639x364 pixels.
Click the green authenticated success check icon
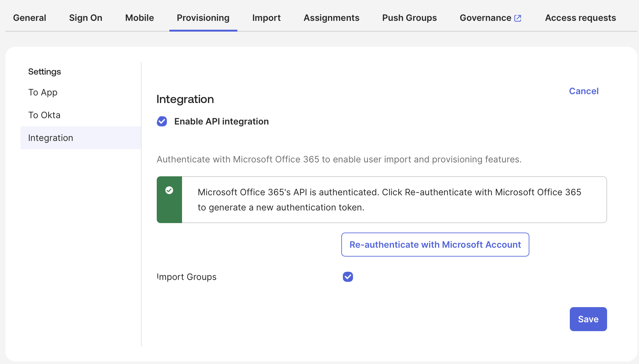pos(169,190)
